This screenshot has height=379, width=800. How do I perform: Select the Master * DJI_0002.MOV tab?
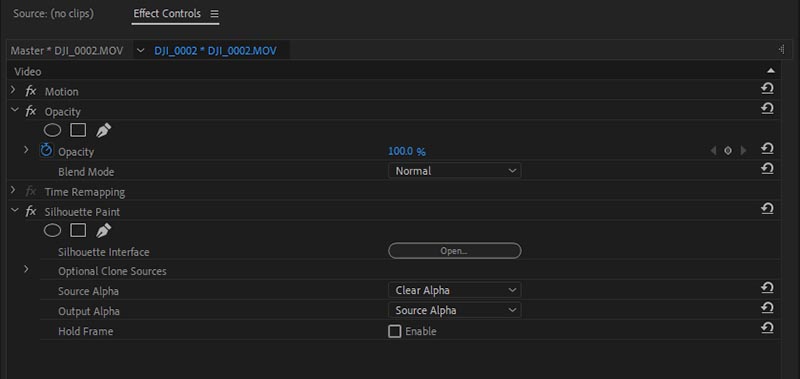pyautogui.click(x=67, y=50)
